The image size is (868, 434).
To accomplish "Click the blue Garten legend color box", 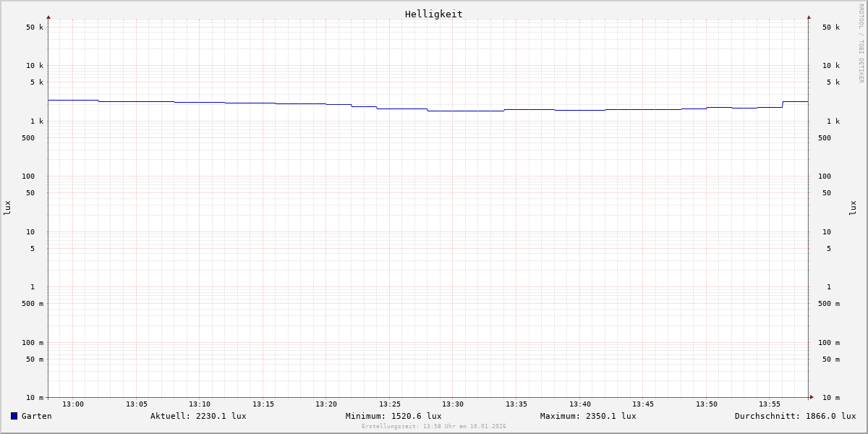I will 14,416.
